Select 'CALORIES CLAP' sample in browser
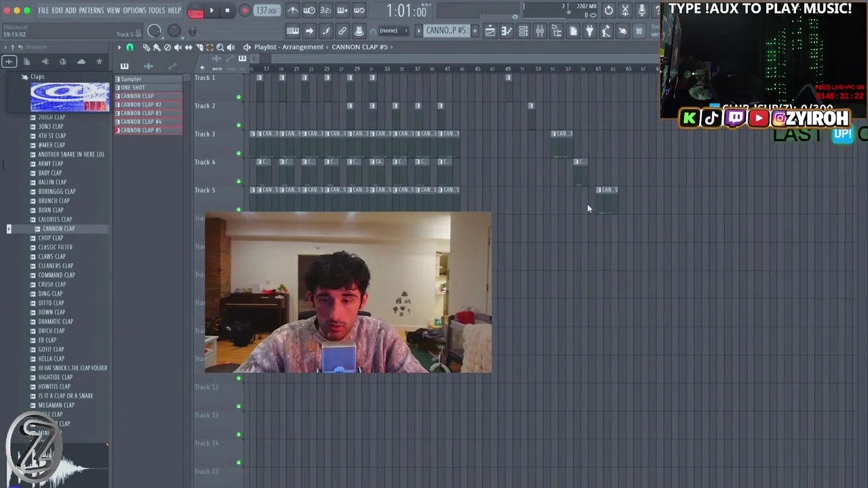Screen dimensions: 868x488 55,219
